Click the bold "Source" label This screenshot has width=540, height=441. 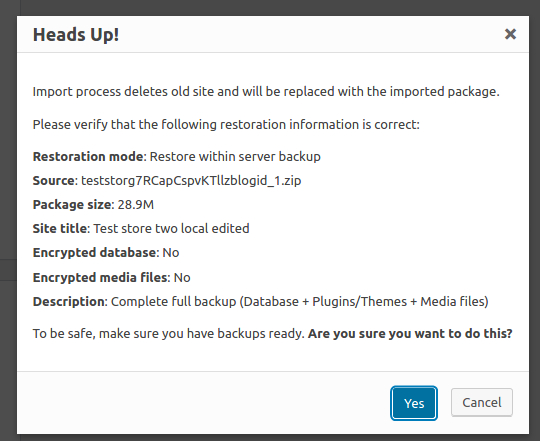53,181
